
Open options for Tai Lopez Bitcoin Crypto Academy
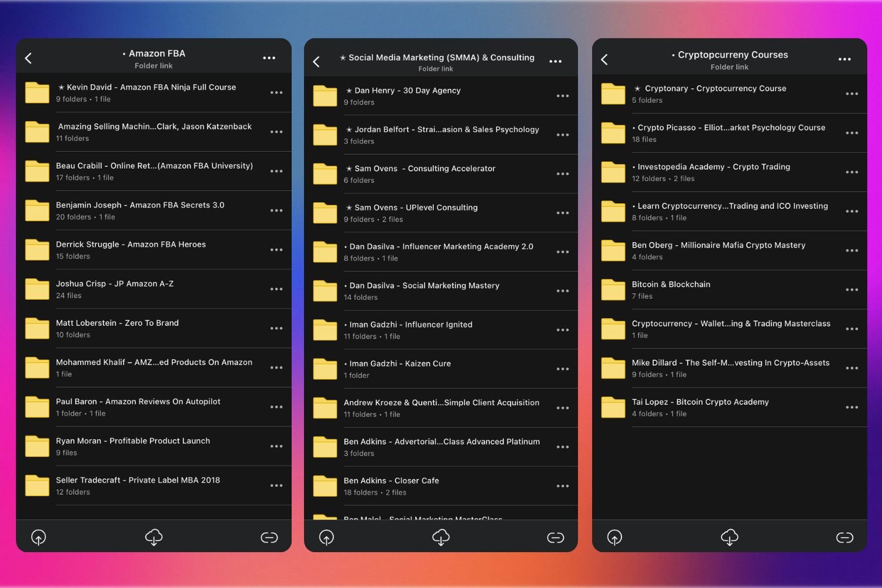coord(852,407)
